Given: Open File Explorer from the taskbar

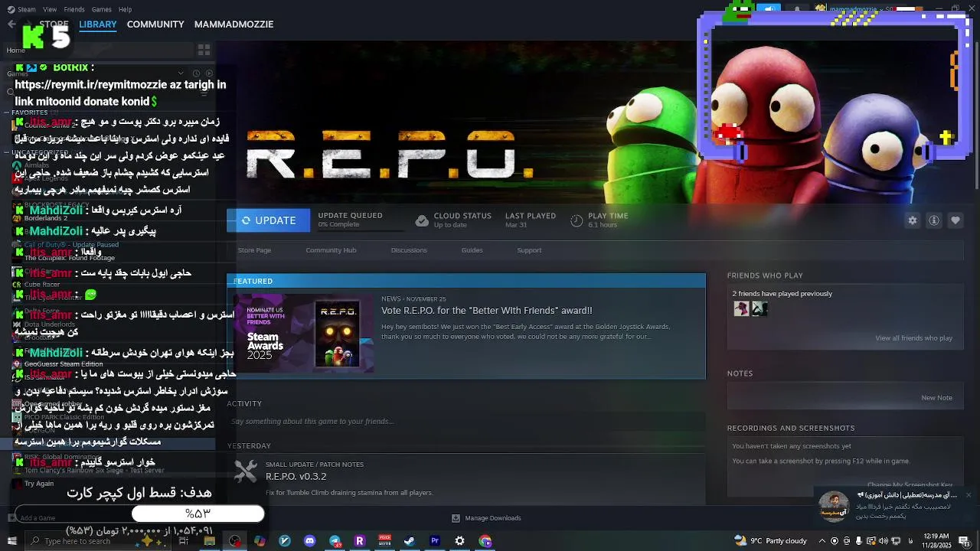Looking at the screenshot, I should 209,541.
